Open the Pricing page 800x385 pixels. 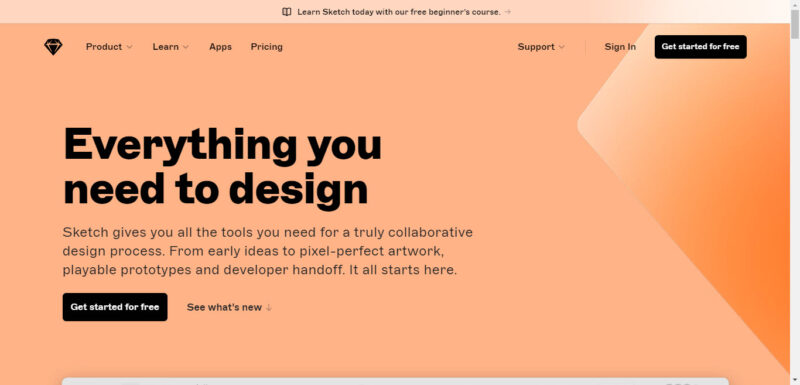point(266,47)
